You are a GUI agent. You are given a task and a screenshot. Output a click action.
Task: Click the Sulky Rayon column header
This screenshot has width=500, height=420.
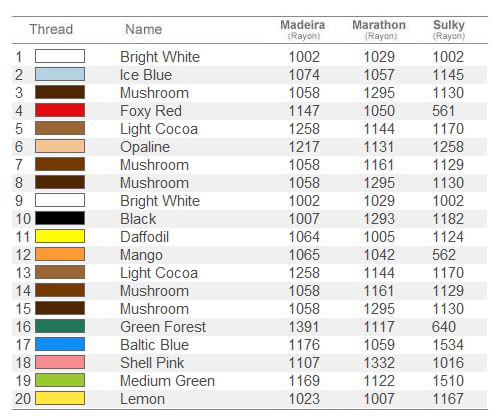tap(449, 30)
